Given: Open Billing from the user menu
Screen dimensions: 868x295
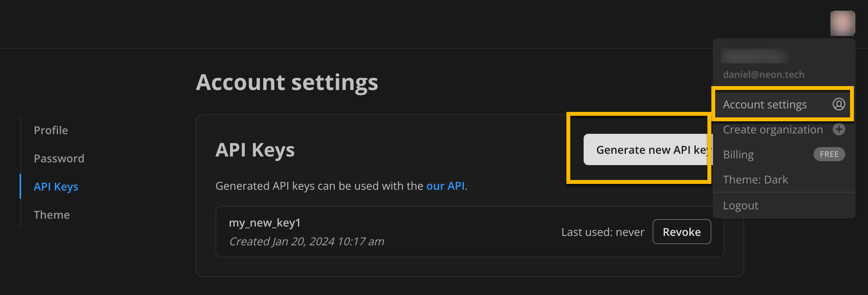Looking at the screenshot, I should (738, 155).
